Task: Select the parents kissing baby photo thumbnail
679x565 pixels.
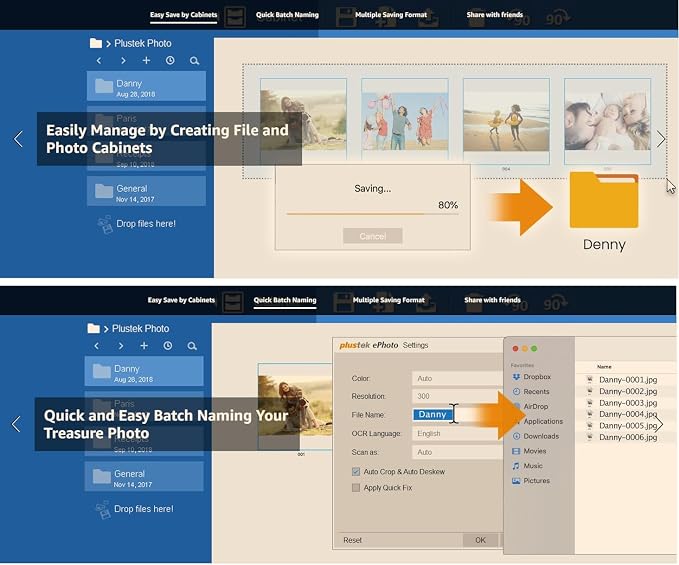Action: coord(608,122)
